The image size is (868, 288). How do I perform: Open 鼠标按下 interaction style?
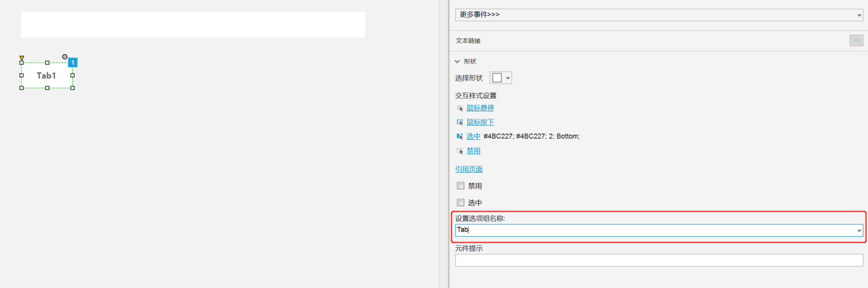coord(480,122)
